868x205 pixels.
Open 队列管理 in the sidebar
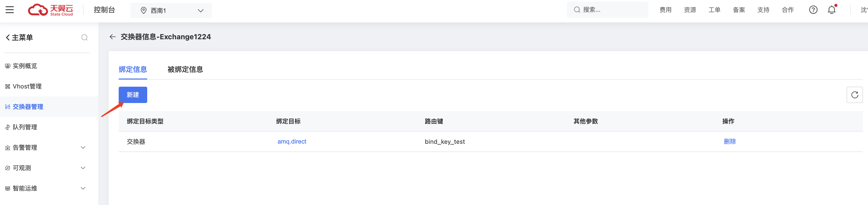tap(25, 127)
